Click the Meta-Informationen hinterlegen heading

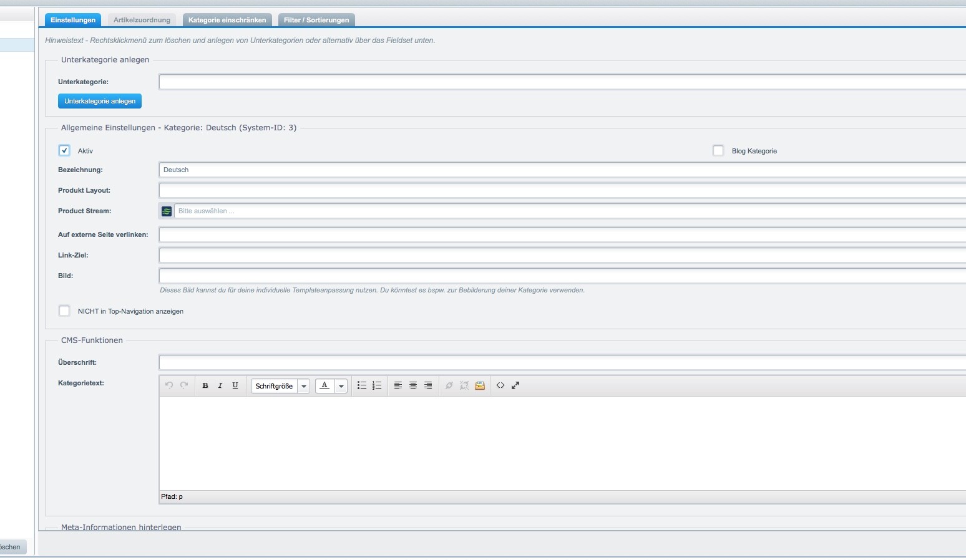[121, 527]
